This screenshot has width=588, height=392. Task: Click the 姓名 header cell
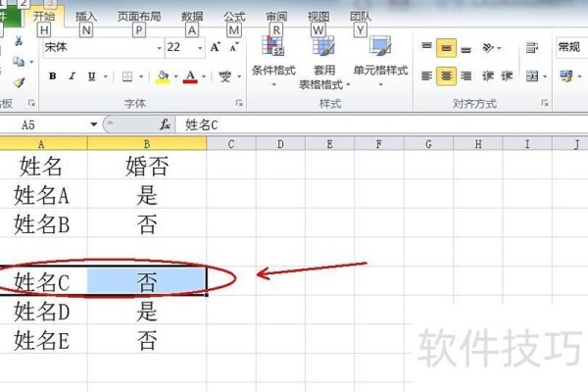(42, 165)
